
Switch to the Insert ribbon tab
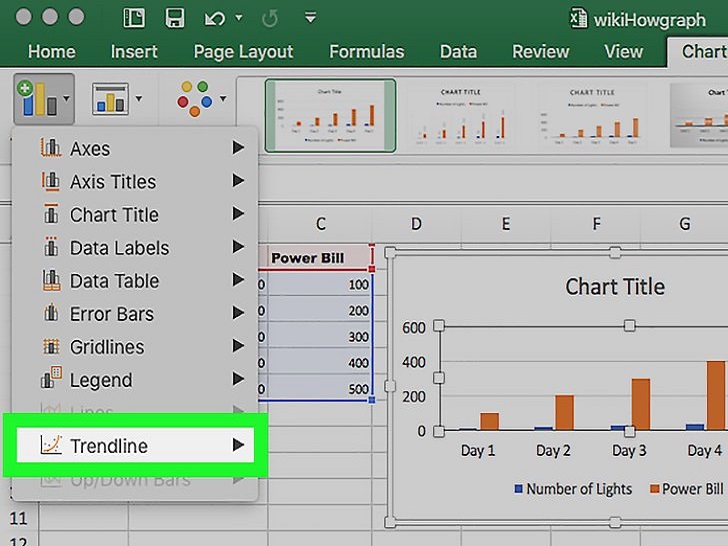pyautogui.click(x=134, y=52)
